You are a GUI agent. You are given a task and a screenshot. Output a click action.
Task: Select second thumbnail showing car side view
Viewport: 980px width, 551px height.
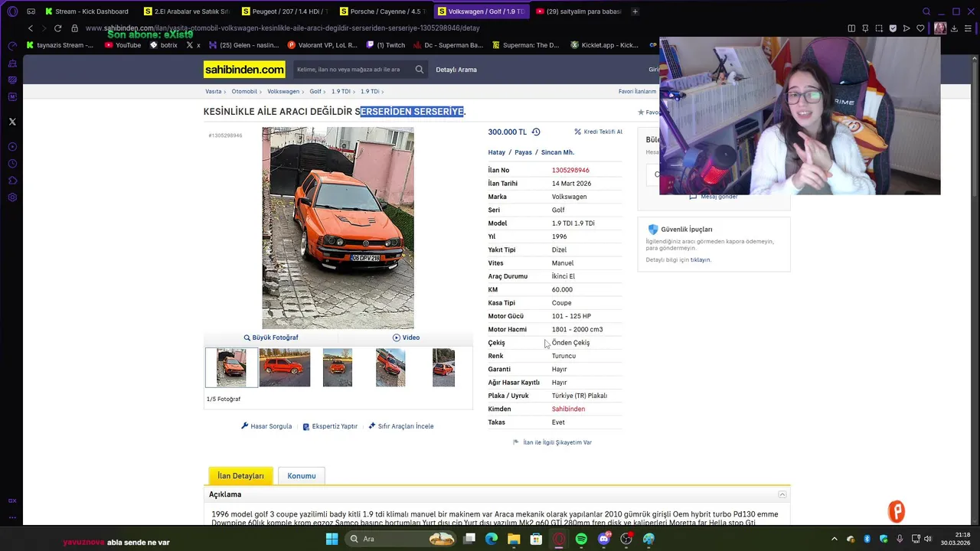[x=285, y=367]
